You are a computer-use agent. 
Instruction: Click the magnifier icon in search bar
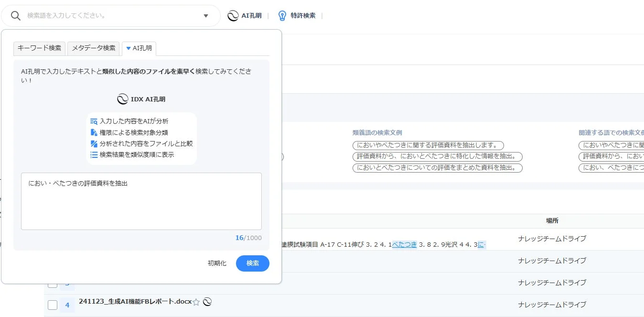[x=16, y=15]
